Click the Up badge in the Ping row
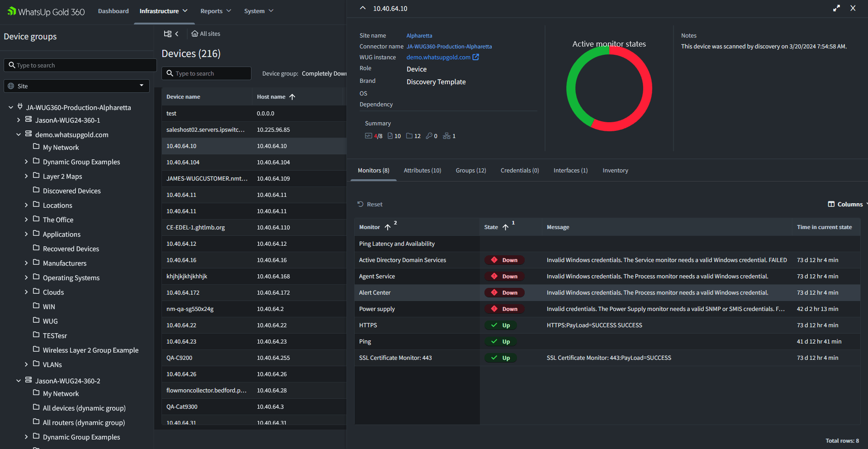This screenshot has width=868, height=449. point(500,342)
